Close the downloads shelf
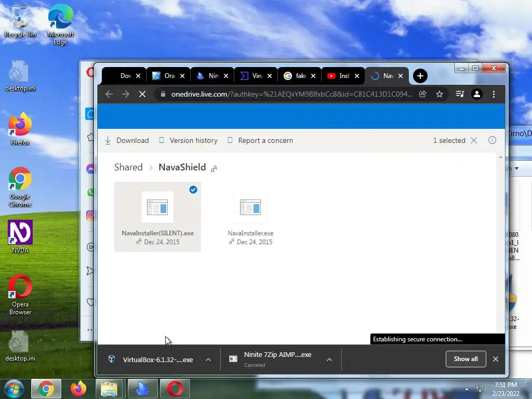 495,359
